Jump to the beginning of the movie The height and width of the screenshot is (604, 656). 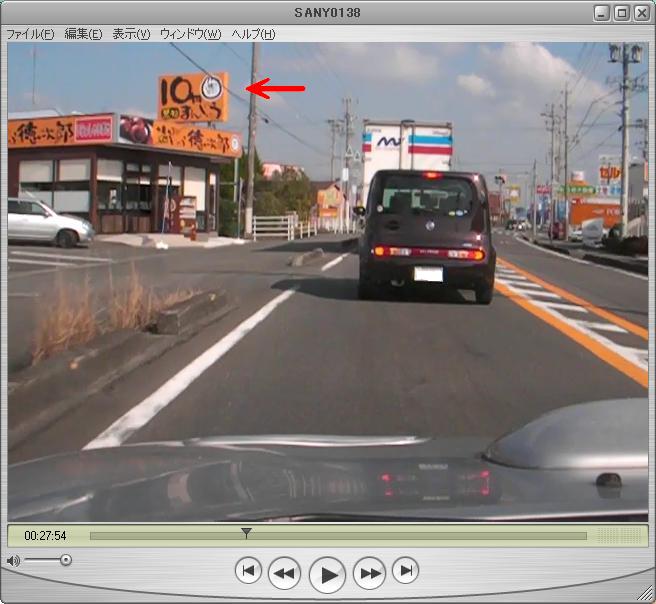pyautogui.click(x=248, y=571)
